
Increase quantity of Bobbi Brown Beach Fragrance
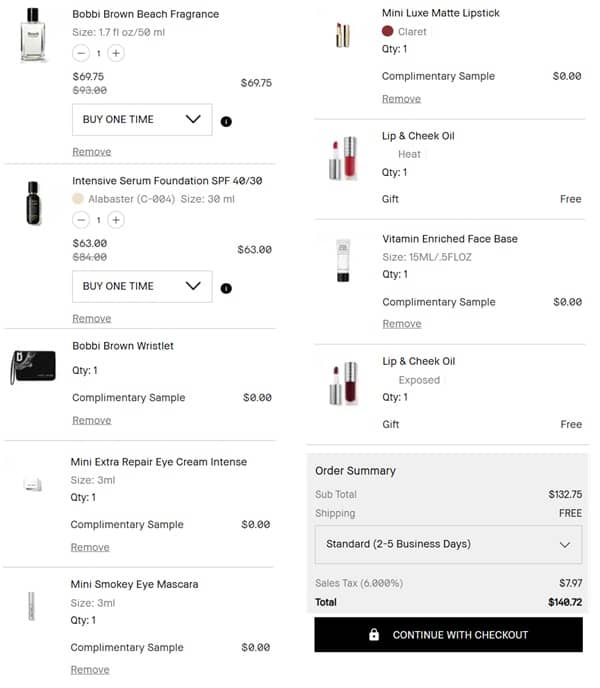point(116,53)
